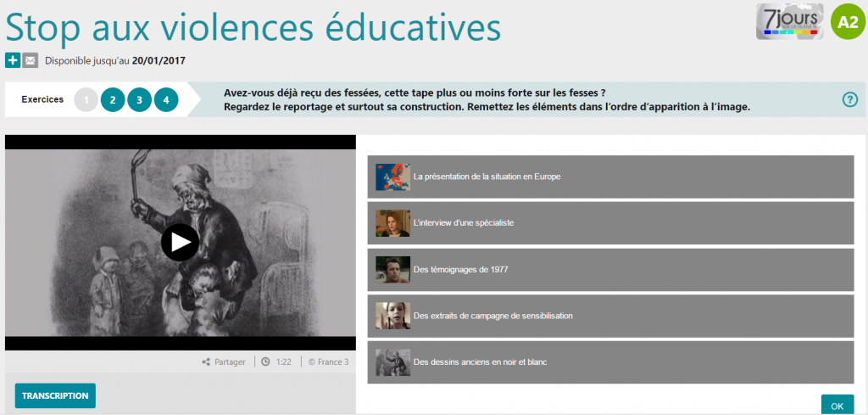
Task: Switch to exercise 3
Action: pos(139,100)
